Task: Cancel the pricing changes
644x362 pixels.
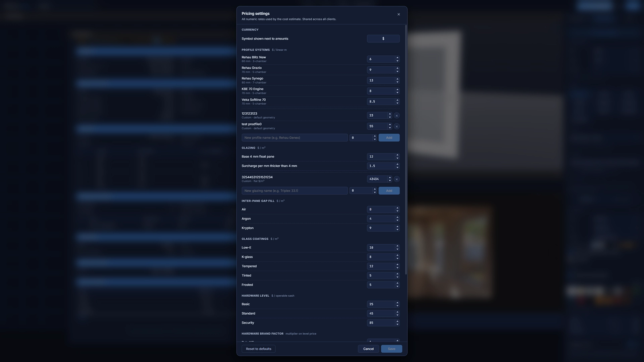Action: (x=368, y=349)
